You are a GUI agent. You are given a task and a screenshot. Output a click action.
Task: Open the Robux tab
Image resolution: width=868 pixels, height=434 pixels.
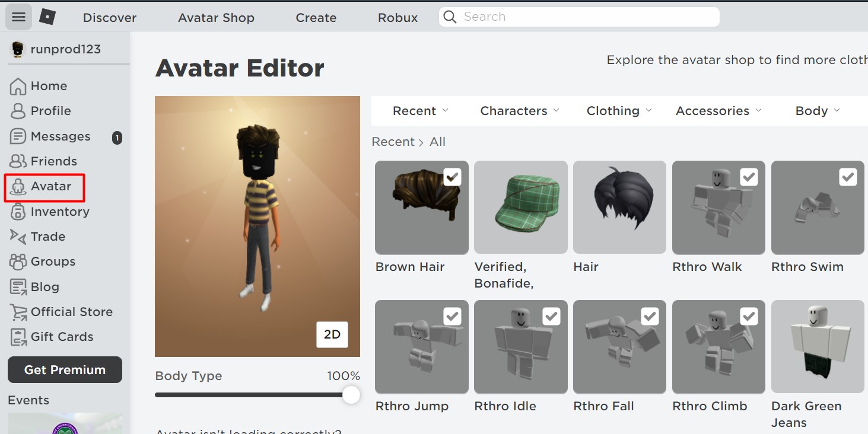tap(398, 18)
